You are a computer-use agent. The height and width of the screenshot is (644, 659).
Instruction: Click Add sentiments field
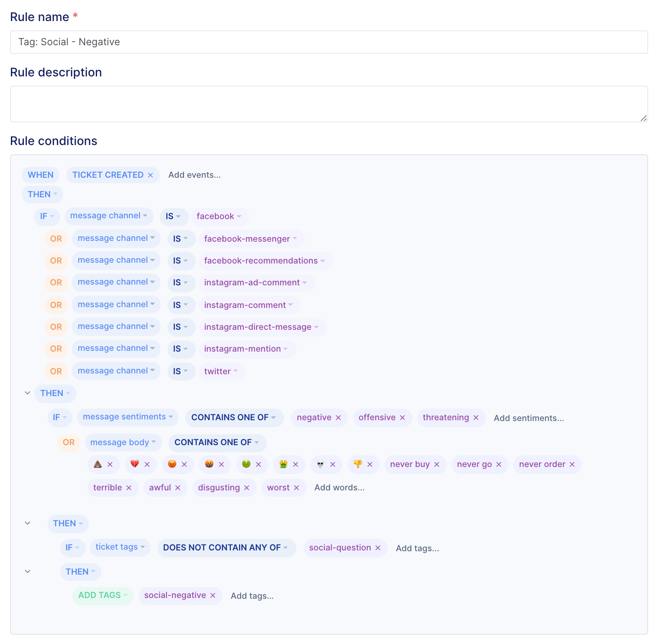[529, 418]
